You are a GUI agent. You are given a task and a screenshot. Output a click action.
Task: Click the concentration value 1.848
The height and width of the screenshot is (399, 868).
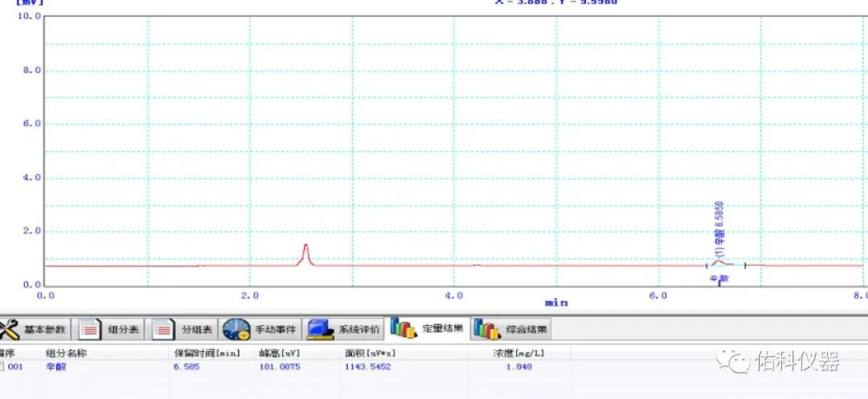pyautogui.click(x=518, y=367)
